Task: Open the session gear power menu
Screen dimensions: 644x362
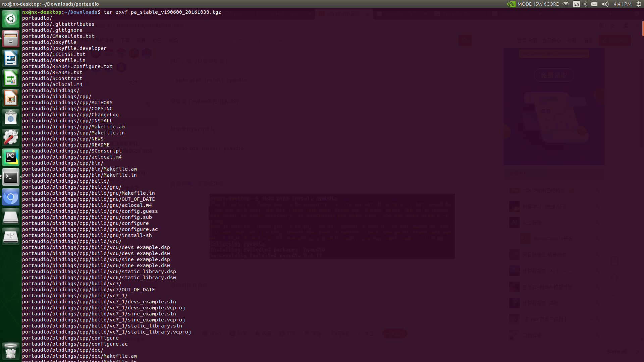Action: point(639,4)
